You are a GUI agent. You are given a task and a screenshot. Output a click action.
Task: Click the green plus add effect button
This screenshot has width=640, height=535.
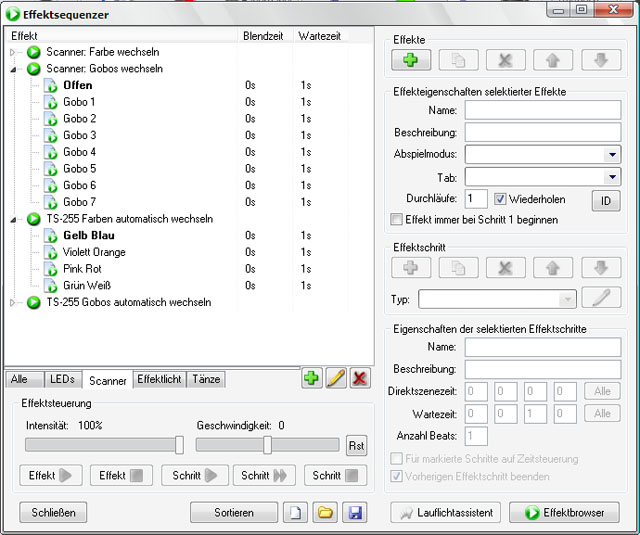[x=411, y=60]
